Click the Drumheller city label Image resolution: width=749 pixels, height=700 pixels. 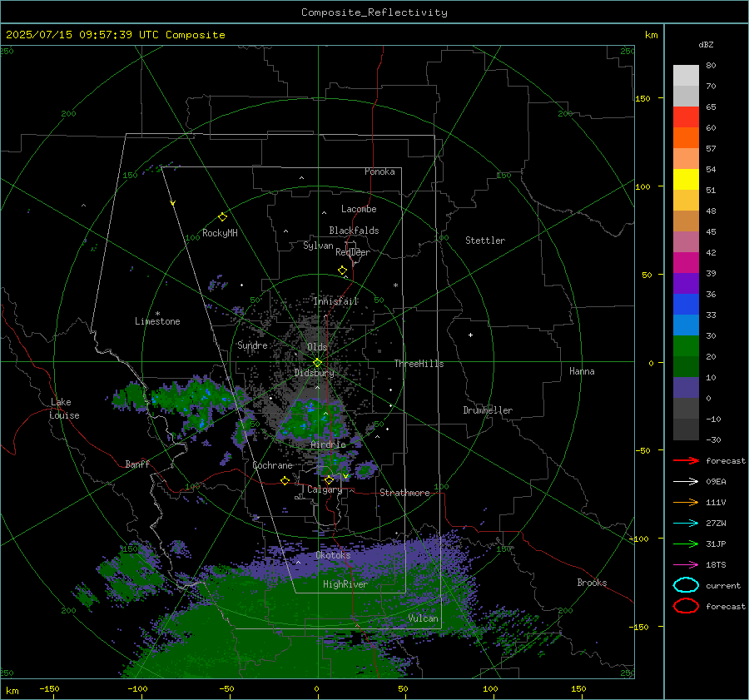tap(488, 410)
